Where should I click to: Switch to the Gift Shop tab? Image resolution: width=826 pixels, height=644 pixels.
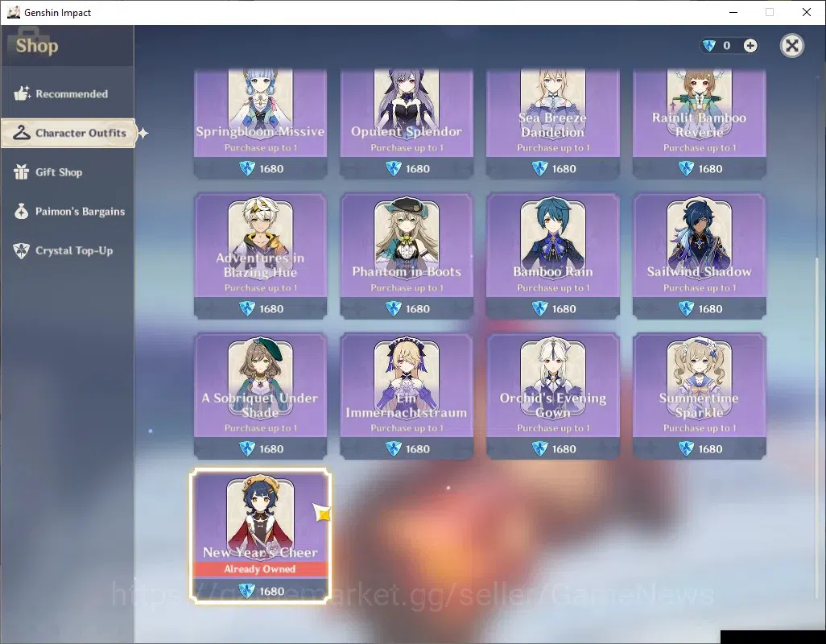click(x=68, y=172)
